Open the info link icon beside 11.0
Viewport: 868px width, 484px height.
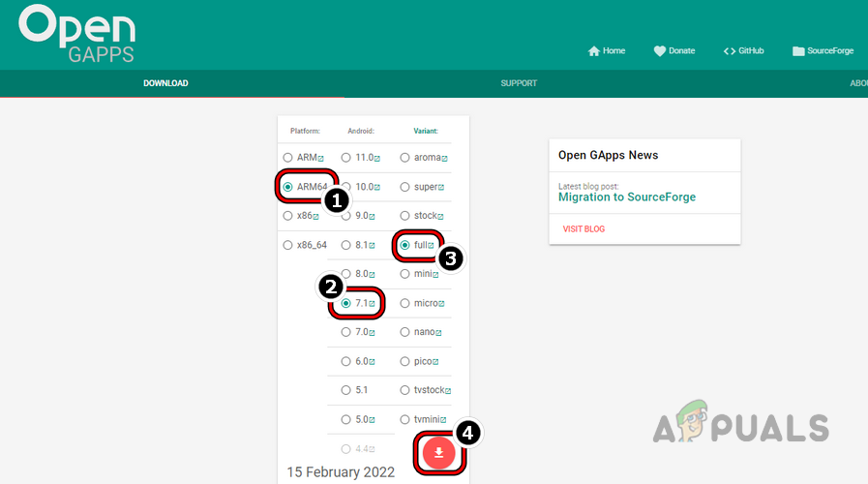pos(377,159)
